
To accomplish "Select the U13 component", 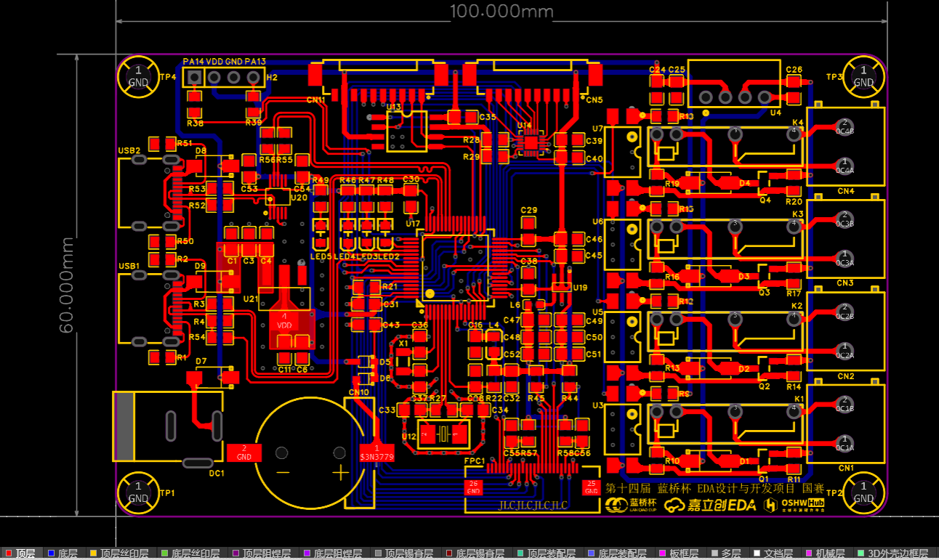I will (406, 131).
